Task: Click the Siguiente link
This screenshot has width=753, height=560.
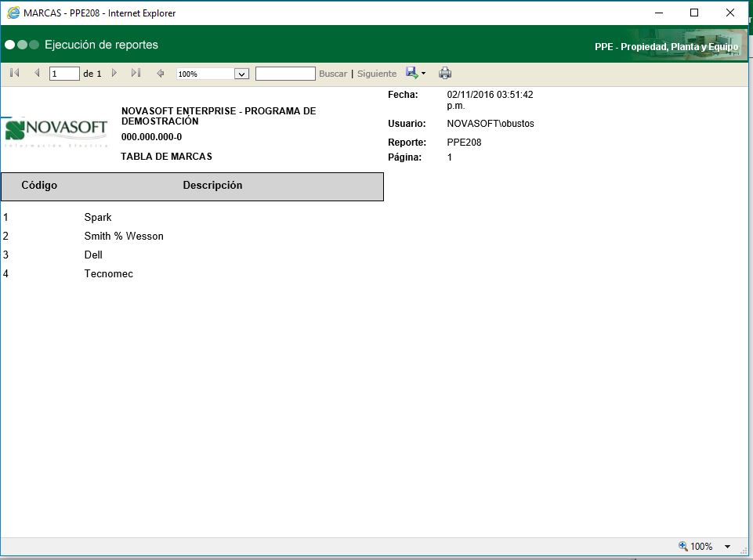Action: [x=377, y=74]
